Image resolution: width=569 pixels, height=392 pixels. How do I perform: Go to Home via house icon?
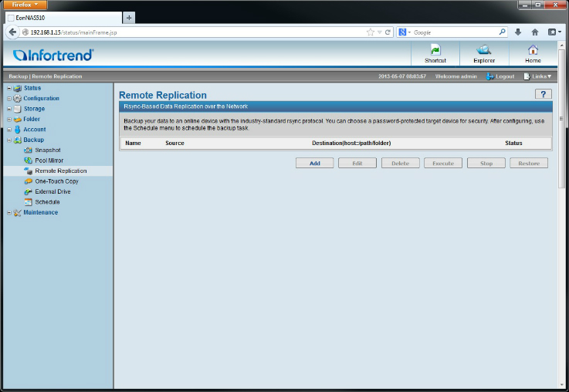pyautogui.click(x=533, y=49)
